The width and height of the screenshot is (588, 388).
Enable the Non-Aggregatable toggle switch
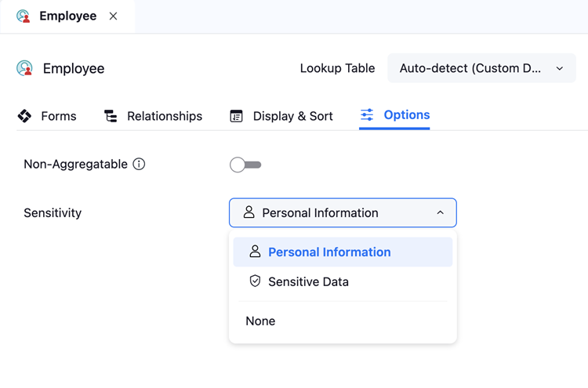point(245,165)
